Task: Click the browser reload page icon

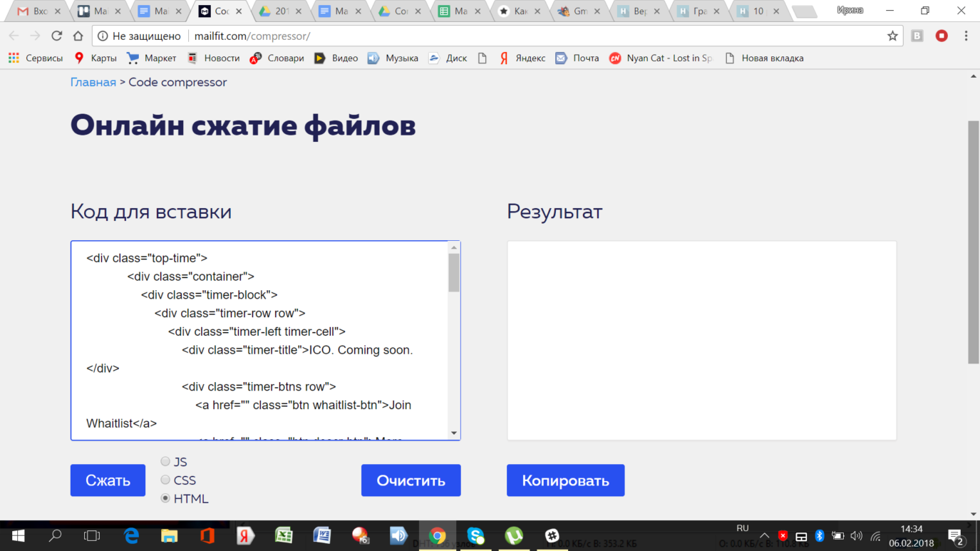Action: pos(57,36)
